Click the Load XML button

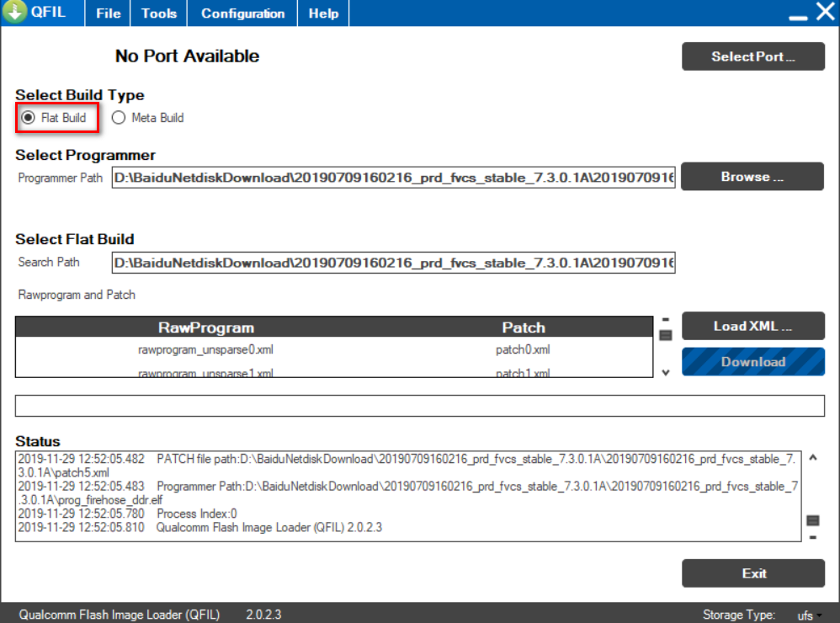(752, 327)
